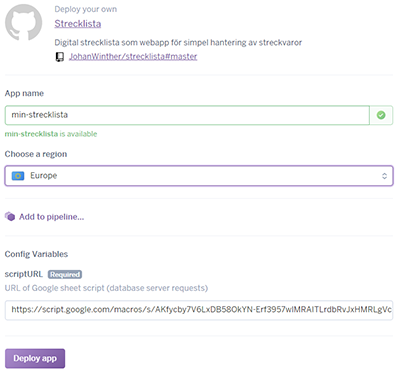Open JohanWinther/strecklista#master repository link
400x373 pixels.
133,56
